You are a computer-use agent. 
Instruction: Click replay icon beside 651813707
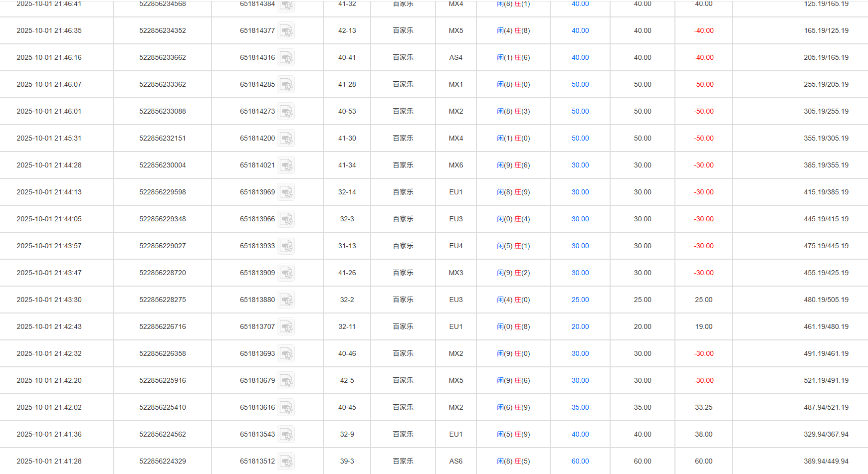point(286,327)
